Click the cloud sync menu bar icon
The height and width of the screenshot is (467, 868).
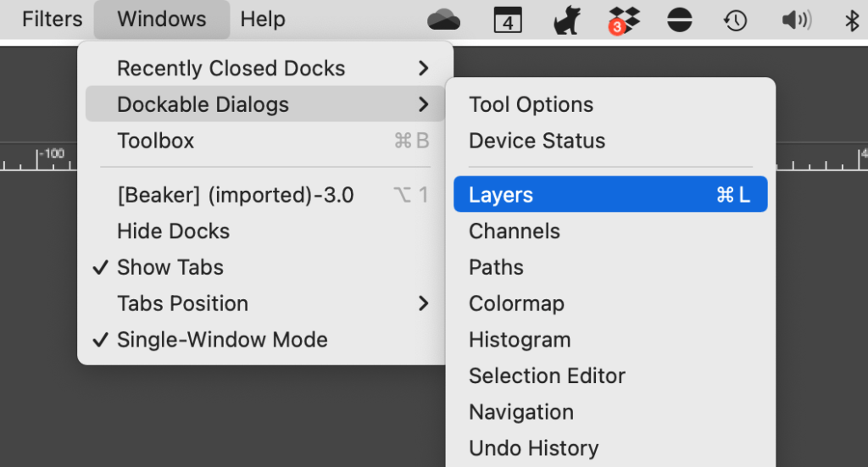[x=443, y=19]
